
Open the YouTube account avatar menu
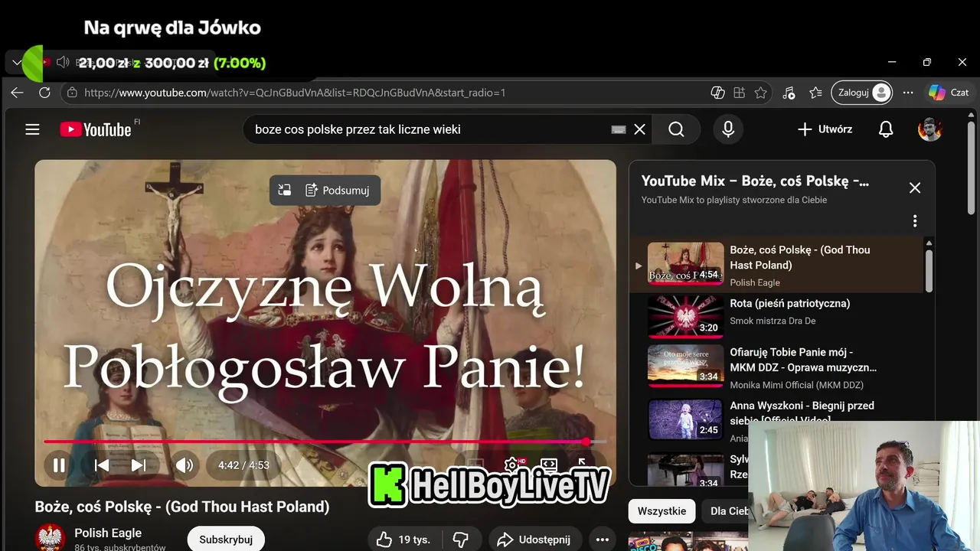(x=929, y=129)
